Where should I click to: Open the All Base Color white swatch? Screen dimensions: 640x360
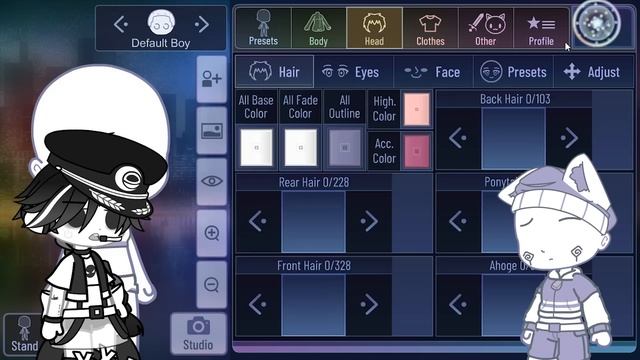(x=256, y=147)
